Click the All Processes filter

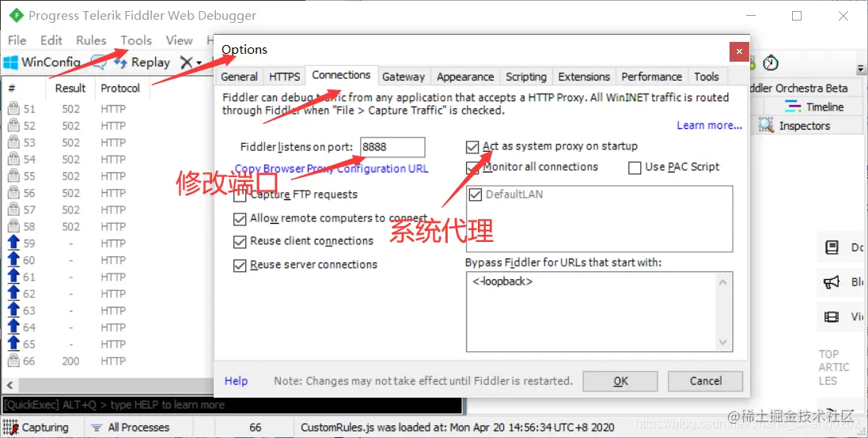tap(130, 428)
